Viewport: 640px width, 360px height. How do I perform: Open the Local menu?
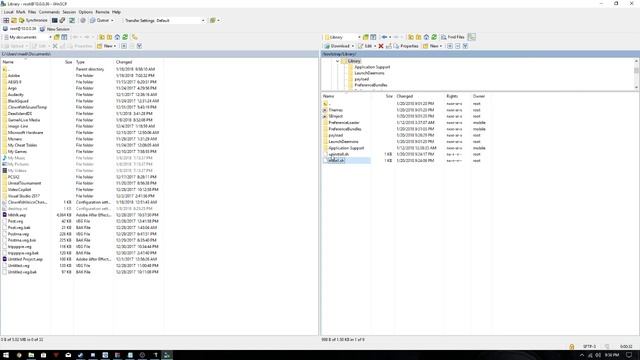coord(8,12)
